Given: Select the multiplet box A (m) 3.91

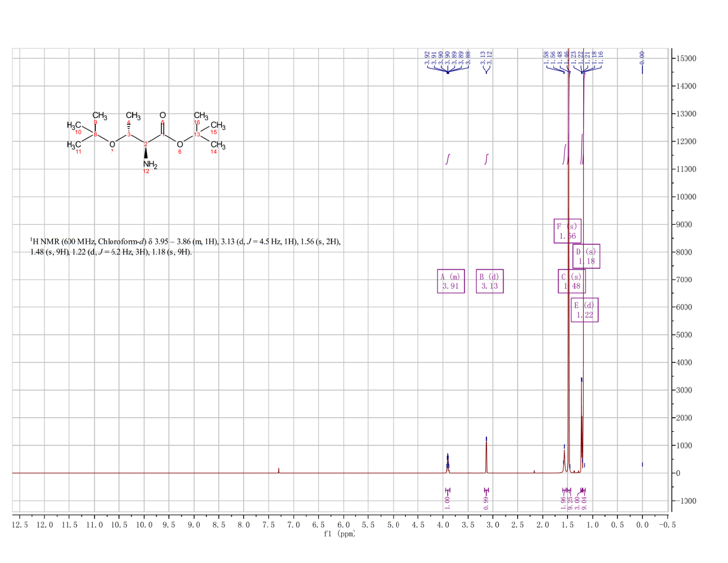Looking at the screenshot, I should 451,281.
